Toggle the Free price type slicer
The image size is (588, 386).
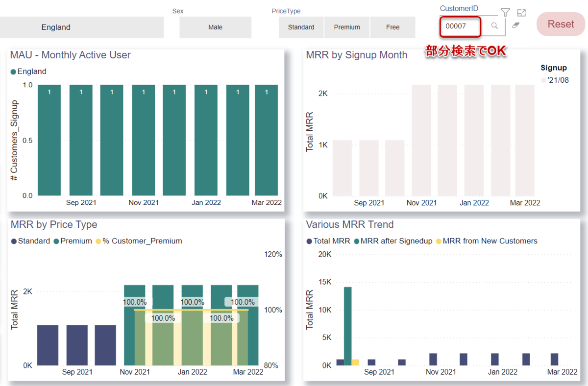pos(393,27)
